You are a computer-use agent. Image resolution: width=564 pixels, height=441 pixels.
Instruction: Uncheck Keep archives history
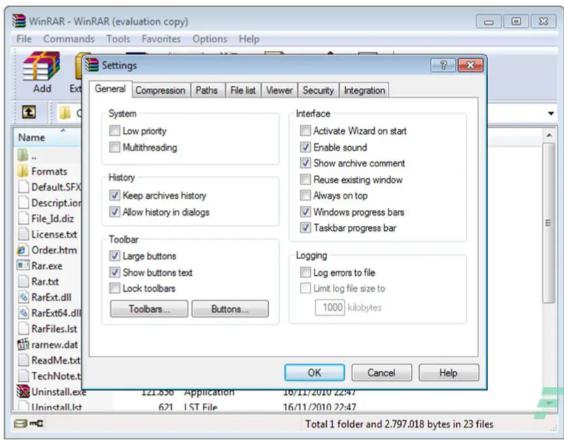(114, 195)
